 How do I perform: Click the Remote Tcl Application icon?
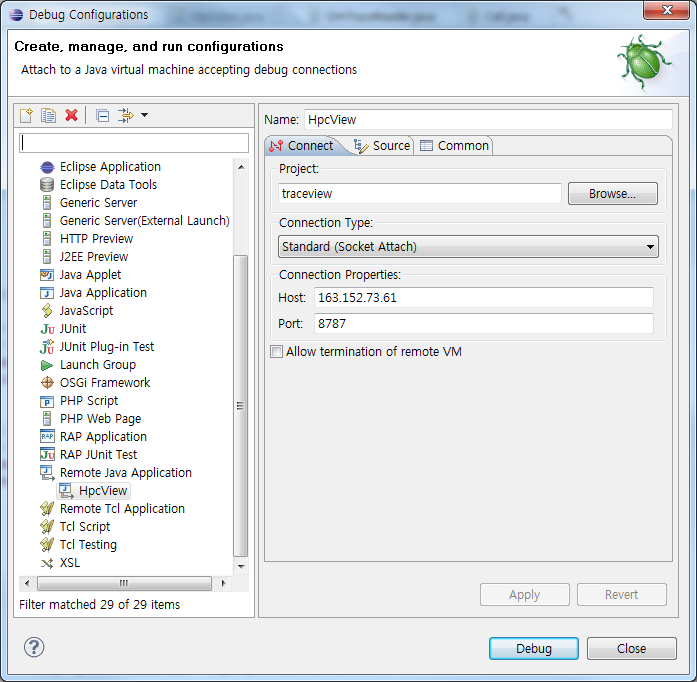[47, 509]
